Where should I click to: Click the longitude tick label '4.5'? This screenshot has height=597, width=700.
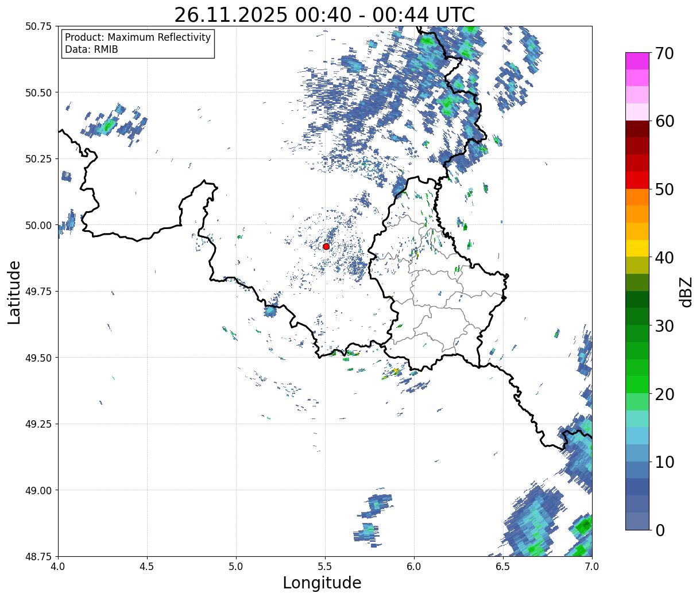click(147, 566)
